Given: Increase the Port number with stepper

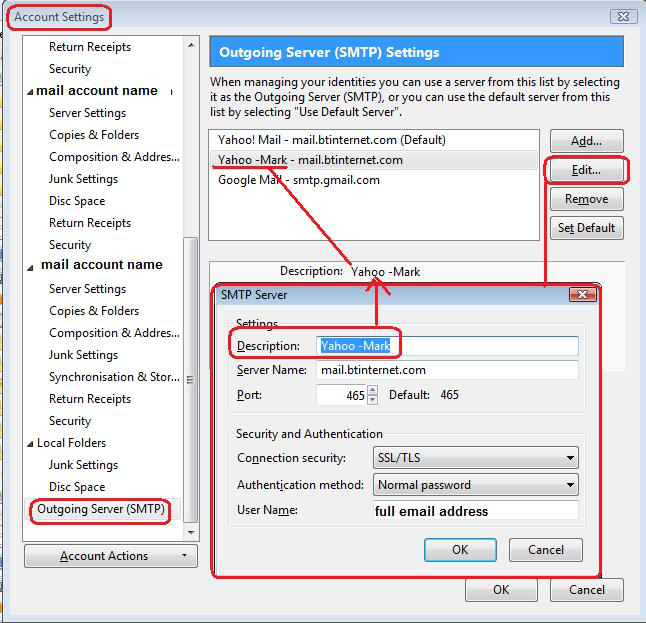Looking at the screenshot, I should [x=373, y=392].
